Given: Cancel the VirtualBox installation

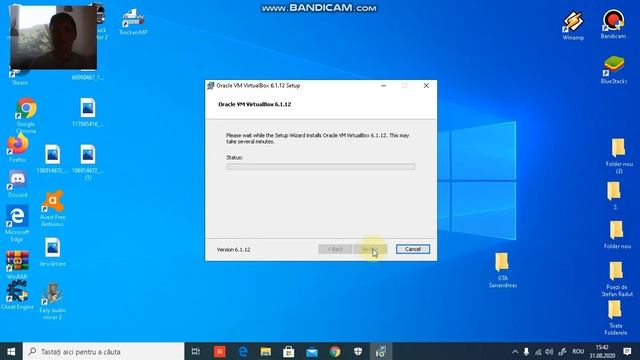Looking at the screenshot, I should coord(413,249).
